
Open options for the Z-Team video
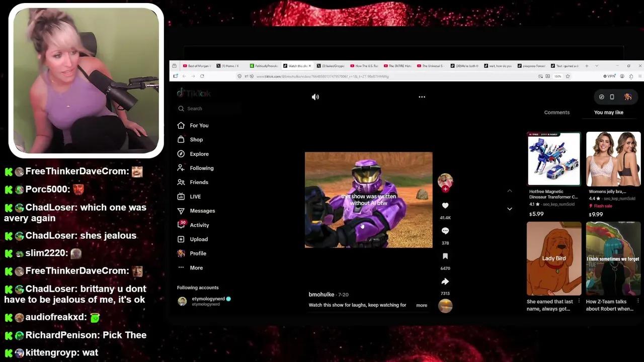pyautogui.click(x=638, y=302)
